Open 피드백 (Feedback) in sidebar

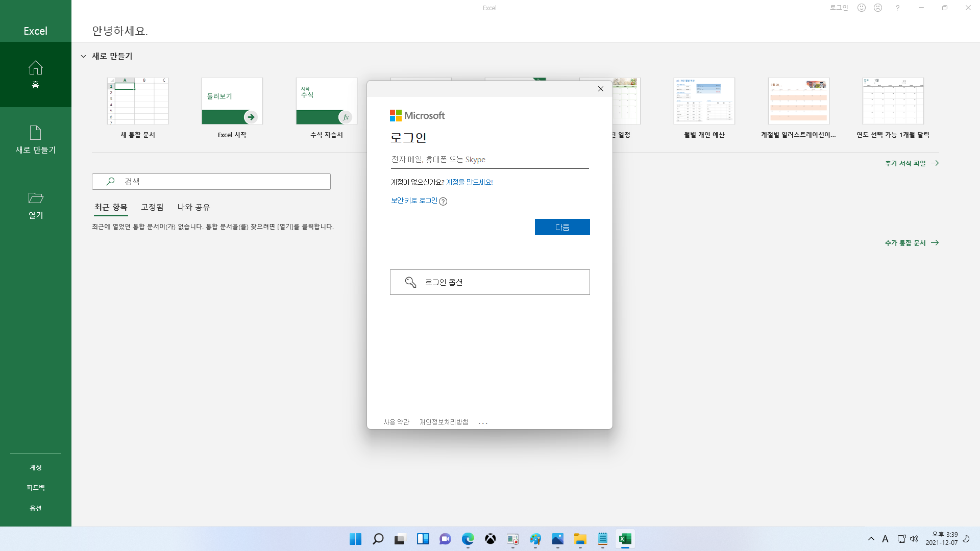pyautogui.click(x=36, y=488)
